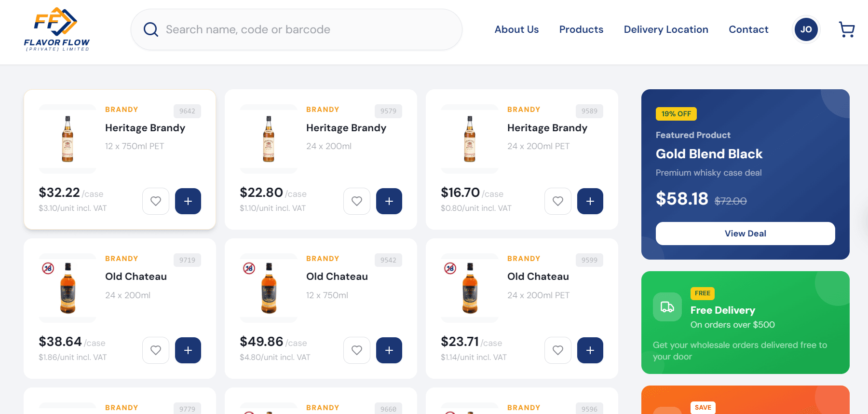Add Heritage Brandy 12x750ml PET to cart
This screenshot has width=868, height=414.
click(x=188, y=201)
